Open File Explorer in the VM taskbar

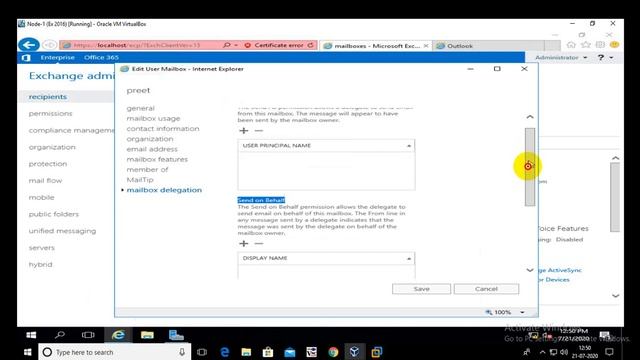pyautogui.click(x=147, y=335)
